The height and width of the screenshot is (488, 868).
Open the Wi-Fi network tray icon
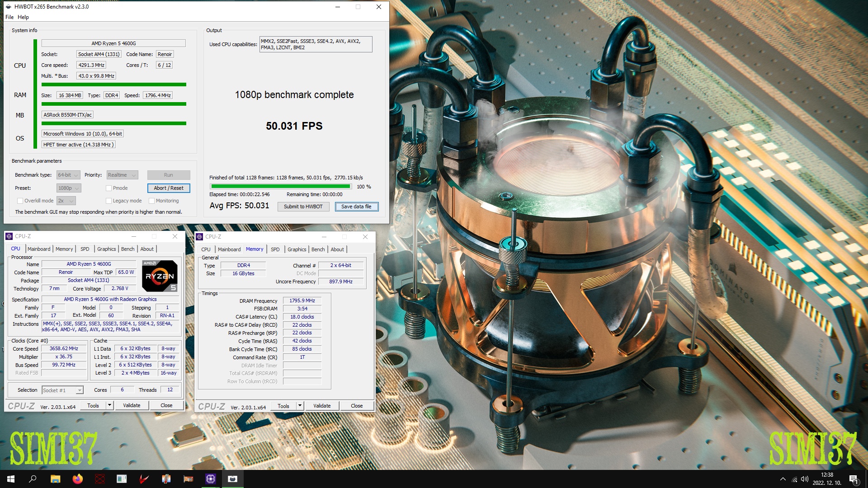tap(794, 479)
